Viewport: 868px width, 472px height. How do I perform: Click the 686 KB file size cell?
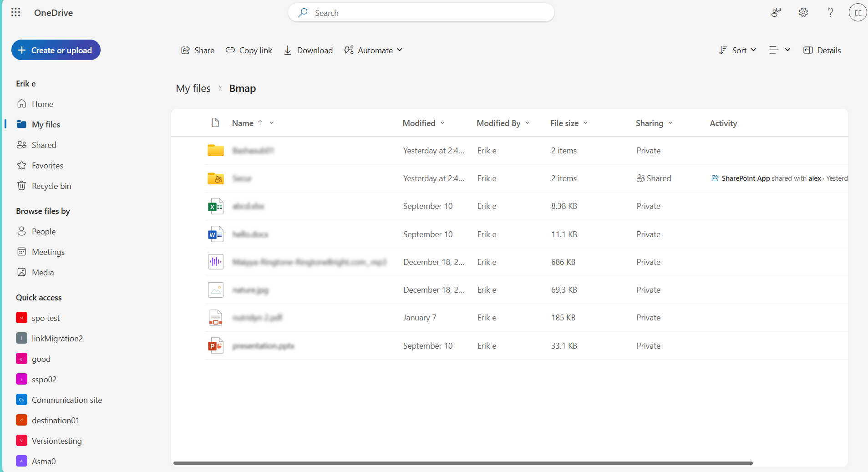pyautogui.click(x=563, y=262)
